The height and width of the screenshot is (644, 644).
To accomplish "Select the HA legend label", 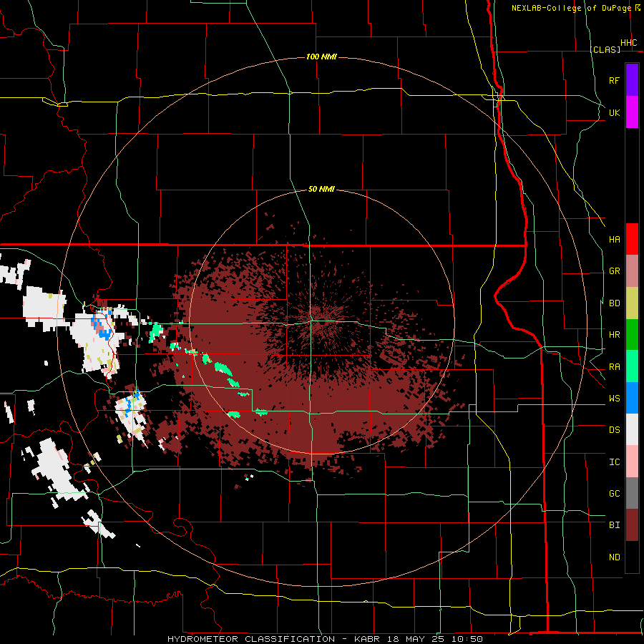I will pyautogui.click(x=614, y=239).
